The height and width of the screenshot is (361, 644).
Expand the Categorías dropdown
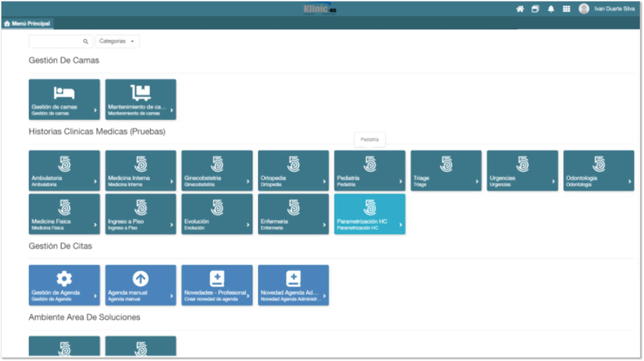click(x=117, y=41)
